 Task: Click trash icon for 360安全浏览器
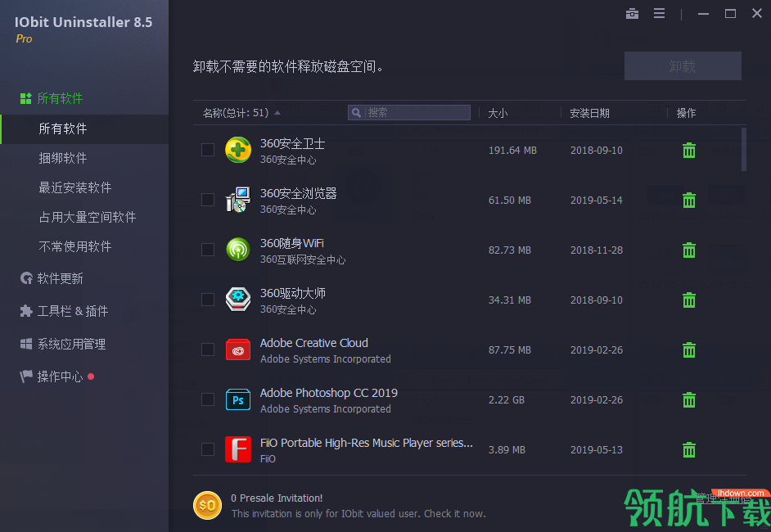click(689, 201)
